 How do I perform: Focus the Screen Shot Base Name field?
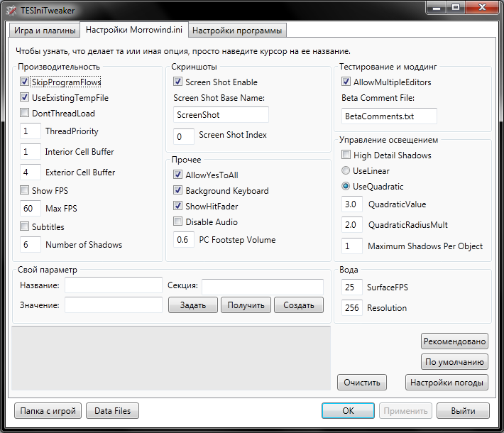(x=221, y=115)
